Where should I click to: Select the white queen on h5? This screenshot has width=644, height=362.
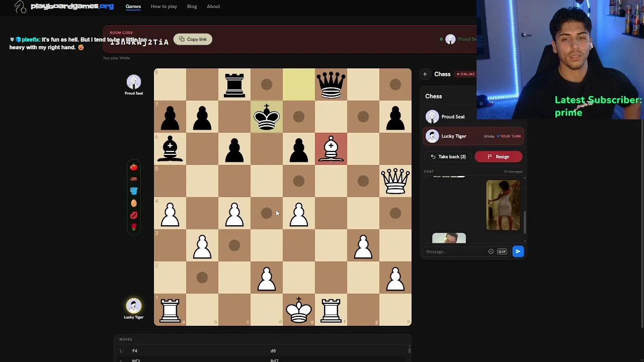(395, 181)
